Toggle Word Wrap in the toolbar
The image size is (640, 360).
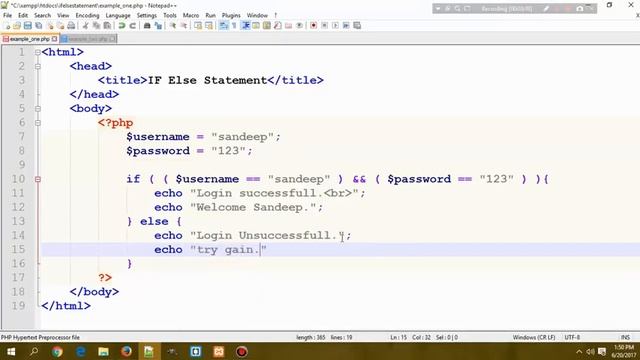pos(224,26)
